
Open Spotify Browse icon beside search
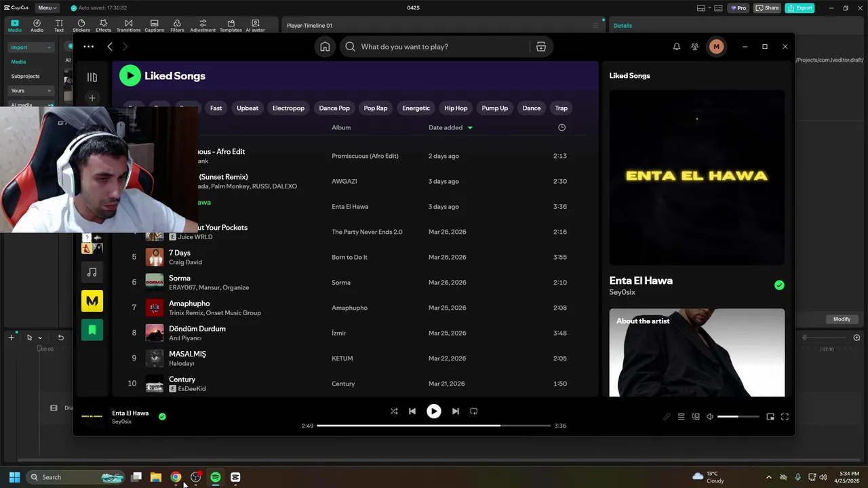pyautogui.click(x=540, y=47)
